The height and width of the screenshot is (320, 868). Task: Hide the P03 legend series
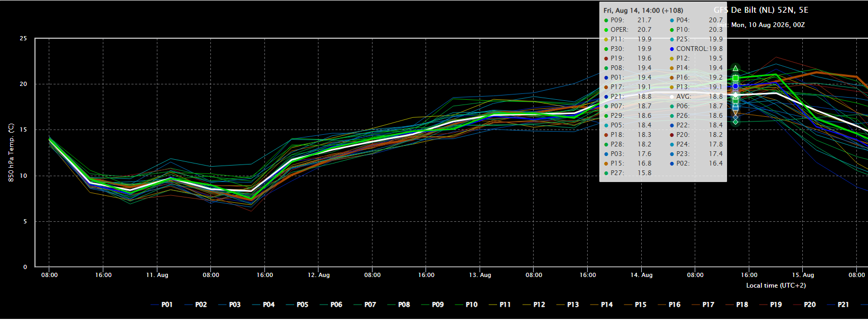(229, 305)
